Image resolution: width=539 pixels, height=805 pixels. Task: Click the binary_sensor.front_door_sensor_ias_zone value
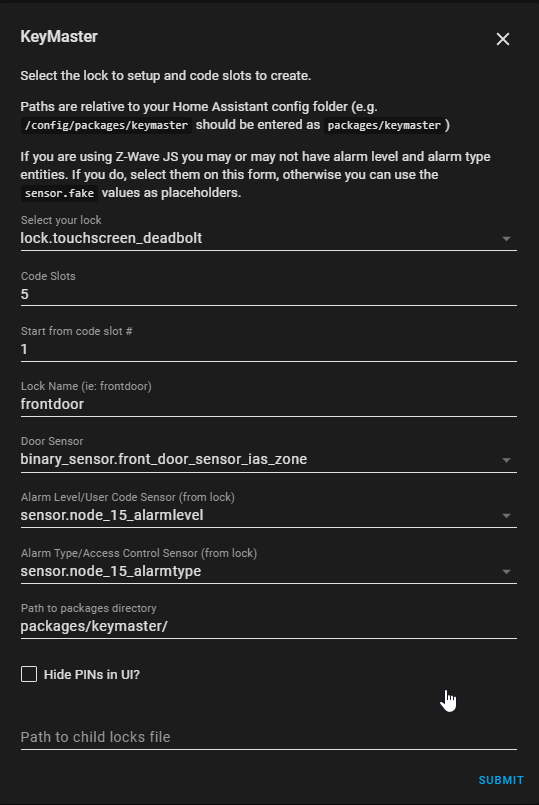164,459
